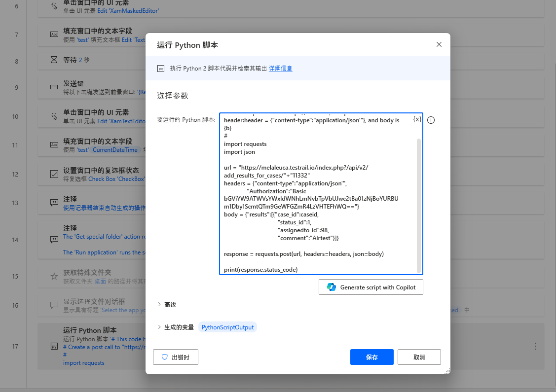Screen dimensions: 556x392
Task: Select the 发送键 keyboard icon in step 9
Action: (54, 87)
